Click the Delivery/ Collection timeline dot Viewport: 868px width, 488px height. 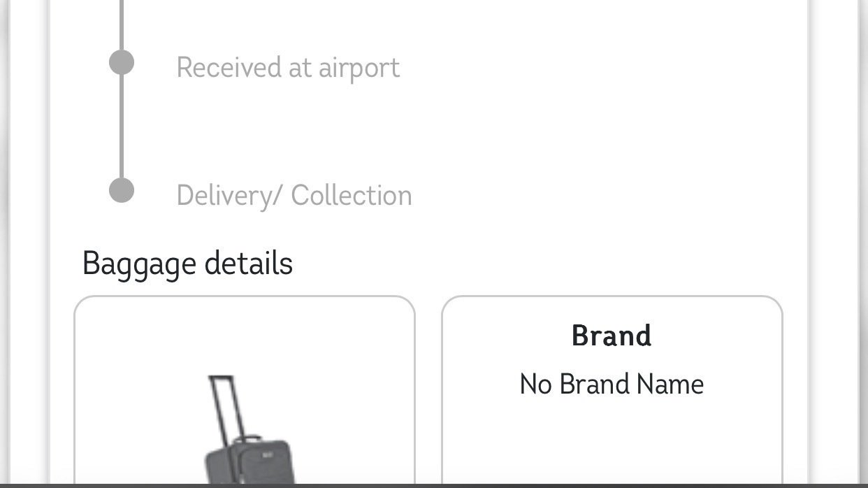tap(122, 190)
